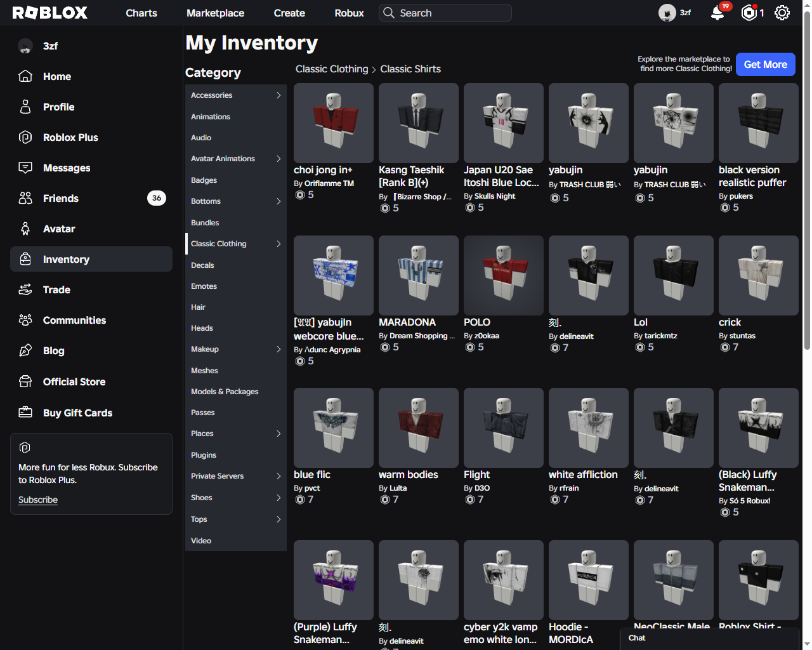812x650 pixels.
Task: Open the MARADONA shirt thumbnail
Action: (419, 275)
